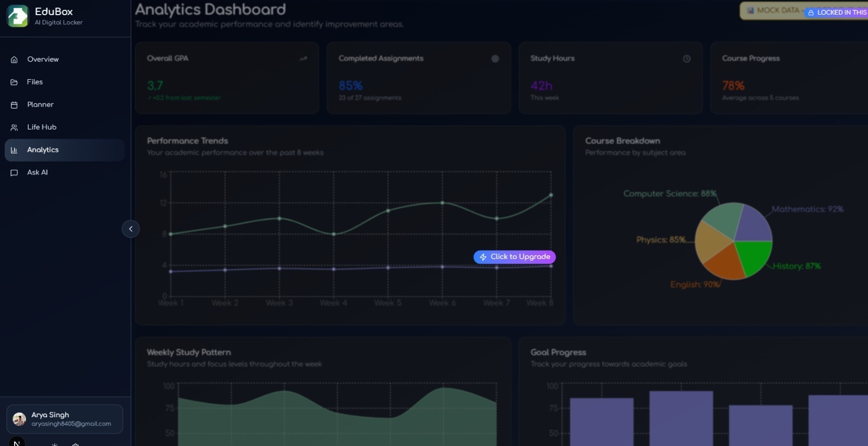Click the clock icon on Study Hours card
The width and height of the screenshot is (868, 446).
pos(687,59)
